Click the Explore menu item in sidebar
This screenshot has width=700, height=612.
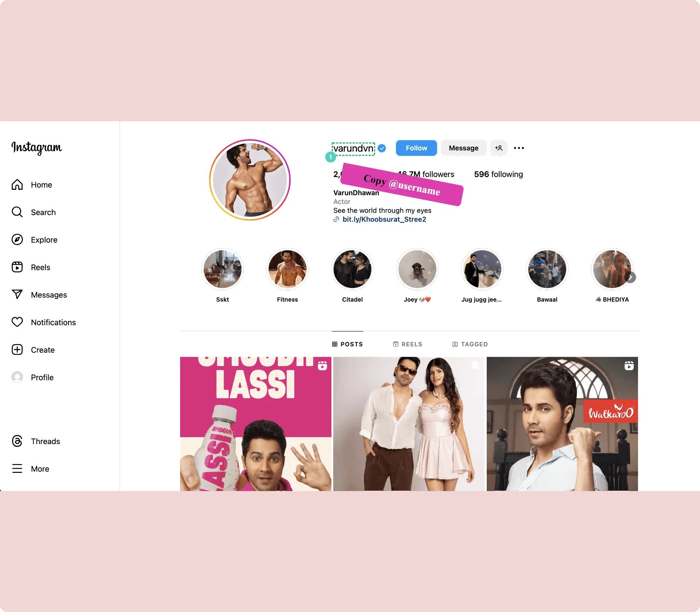43,240
